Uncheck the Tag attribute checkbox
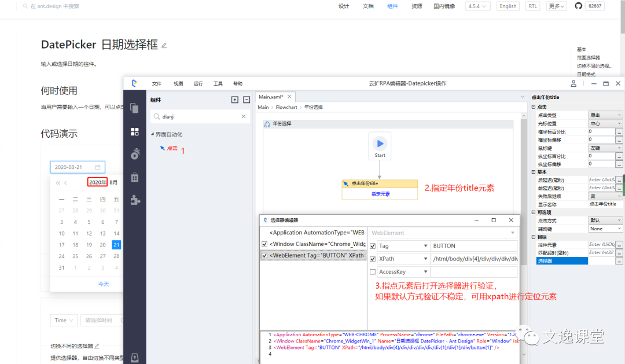Screen dimensions: 625x364 (372, 247)
